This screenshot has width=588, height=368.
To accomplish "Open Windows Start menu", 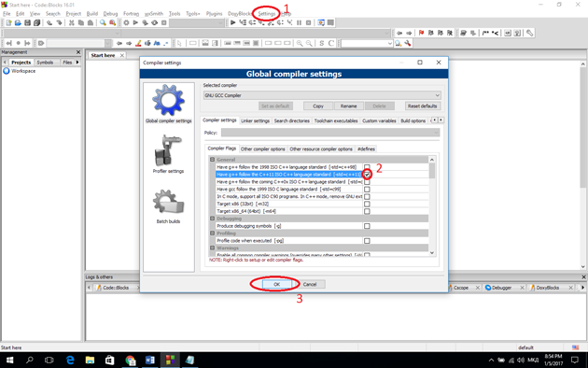I will coord(10,361).
